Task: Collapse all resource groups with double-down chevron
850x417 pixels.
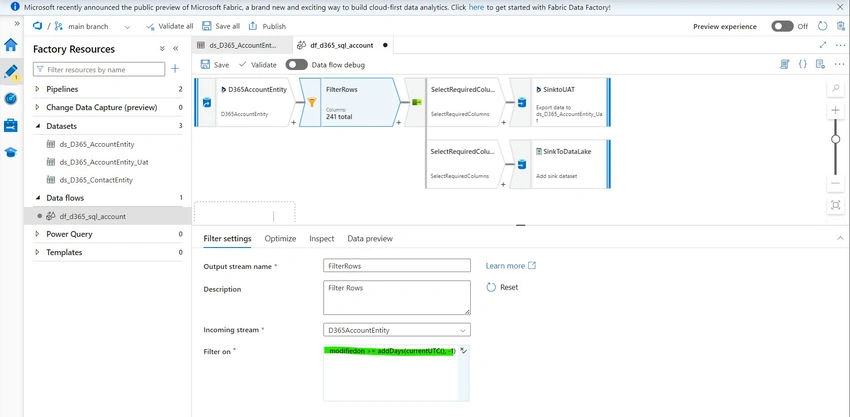Action: [x=162, y=49]
